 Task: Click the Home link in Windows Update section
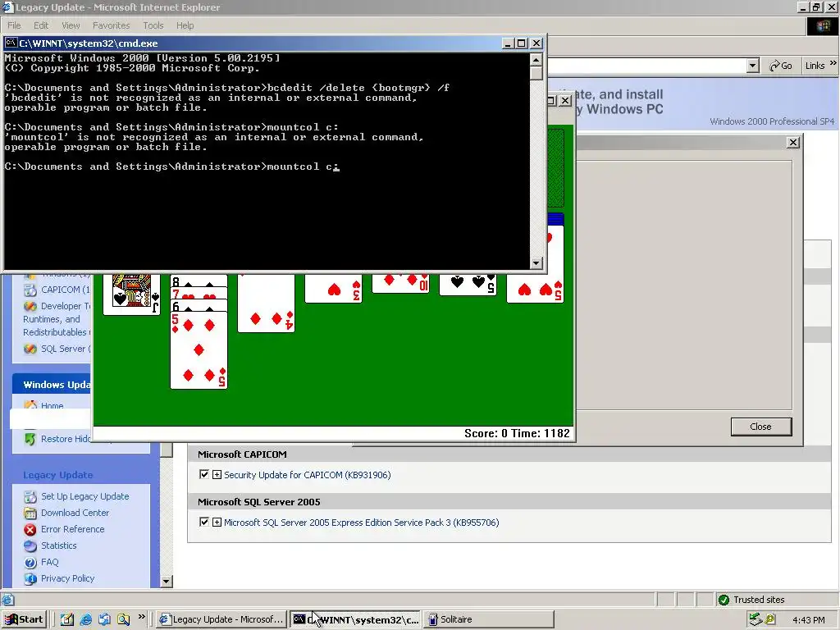[52, 406]
